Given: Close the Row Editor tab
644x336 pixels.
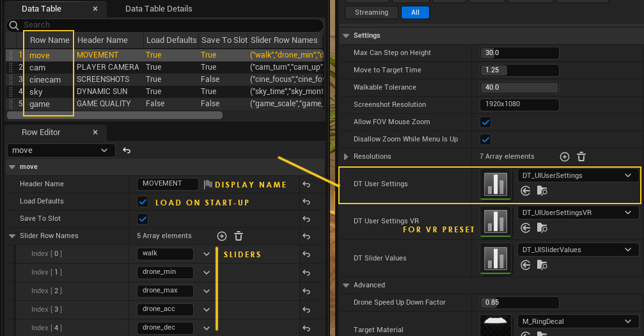Looking at the screenshot, I should point(95,132).
